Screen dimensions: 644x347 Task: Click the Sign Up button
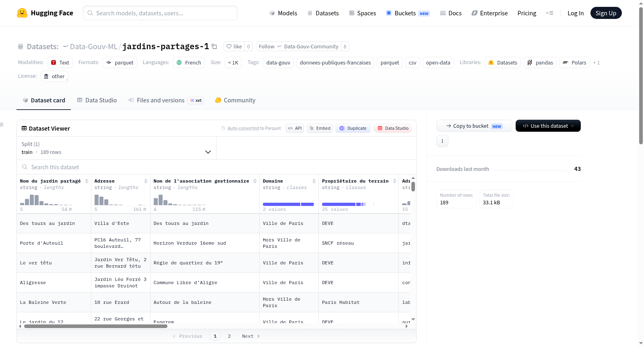pyautogui.click(x=606, y=13)
